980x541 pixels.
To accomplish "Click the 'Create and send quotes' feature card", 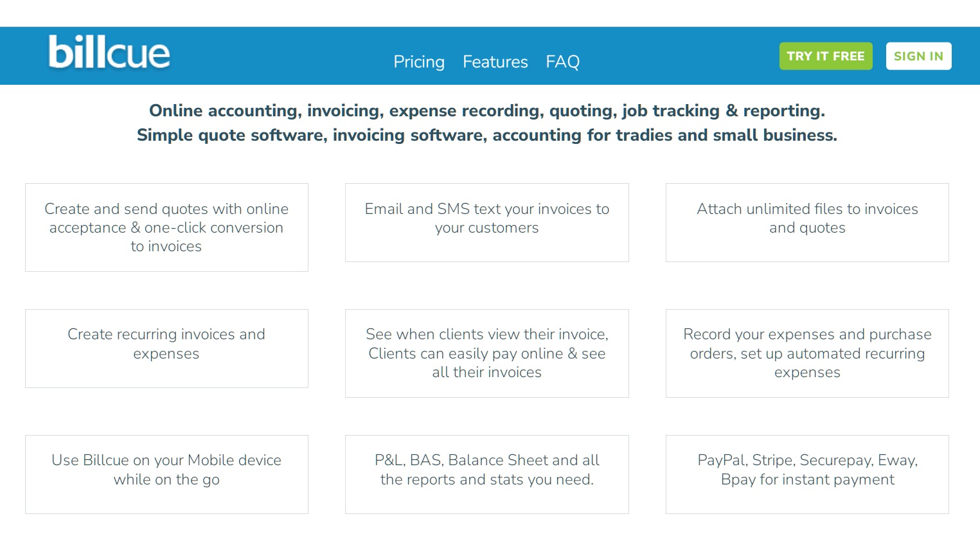I will tap(166, 227).
